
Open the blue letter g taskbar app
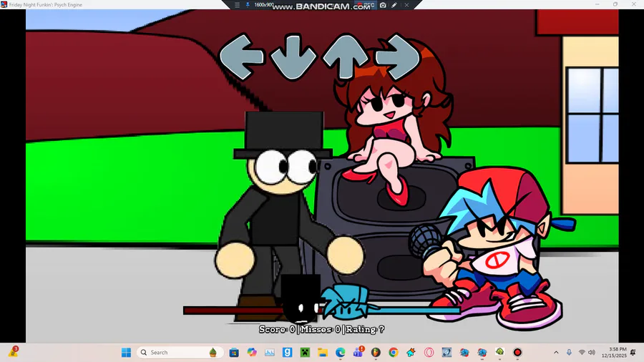tap(288, 352)
